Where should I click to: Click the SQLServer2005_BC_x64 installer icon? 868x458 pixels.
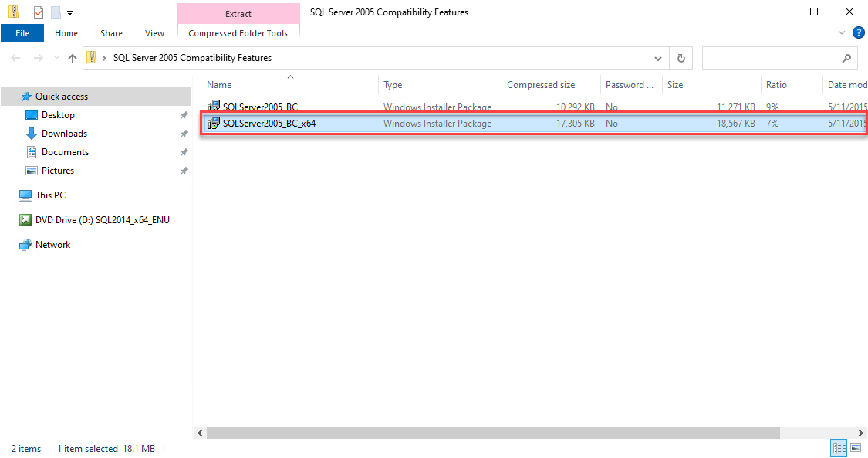tap(214, 123)
